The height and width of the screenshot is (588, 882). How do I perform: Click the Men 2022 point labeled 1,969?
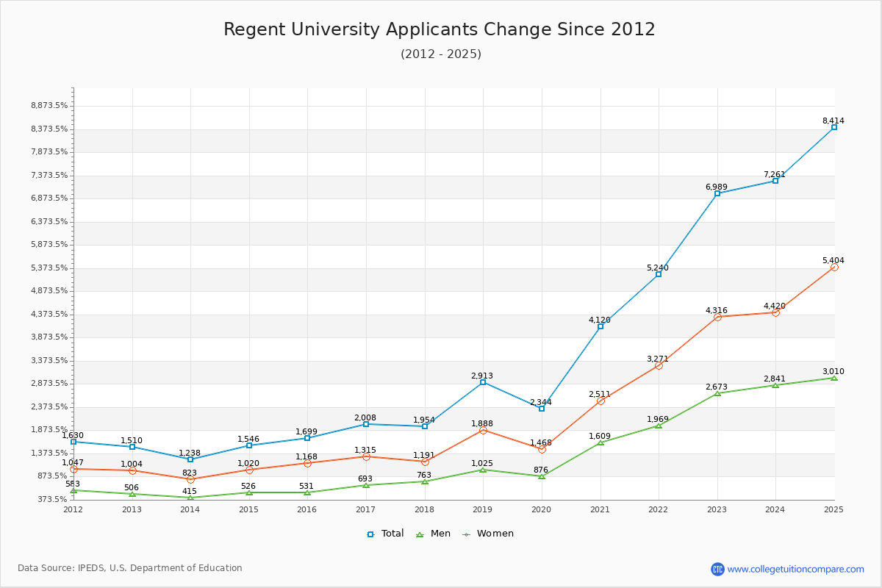point(659,426)
